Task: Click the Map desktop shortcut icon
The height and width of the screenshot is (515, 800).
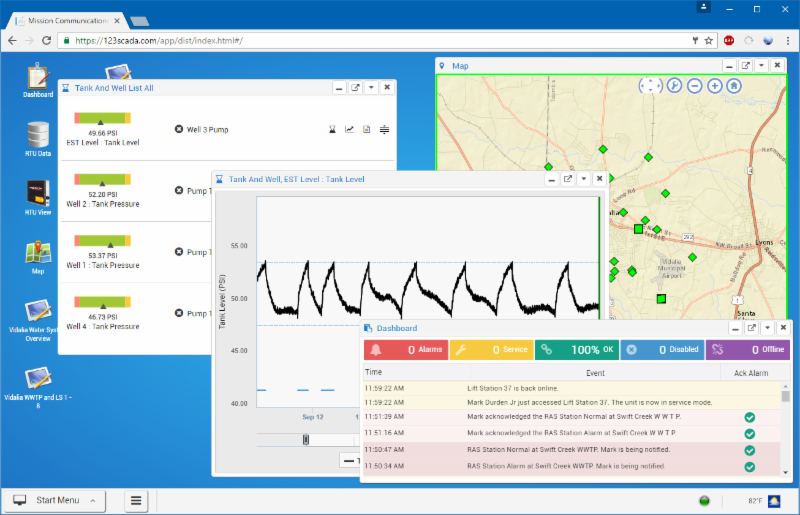Action: [x=38, y=251]
